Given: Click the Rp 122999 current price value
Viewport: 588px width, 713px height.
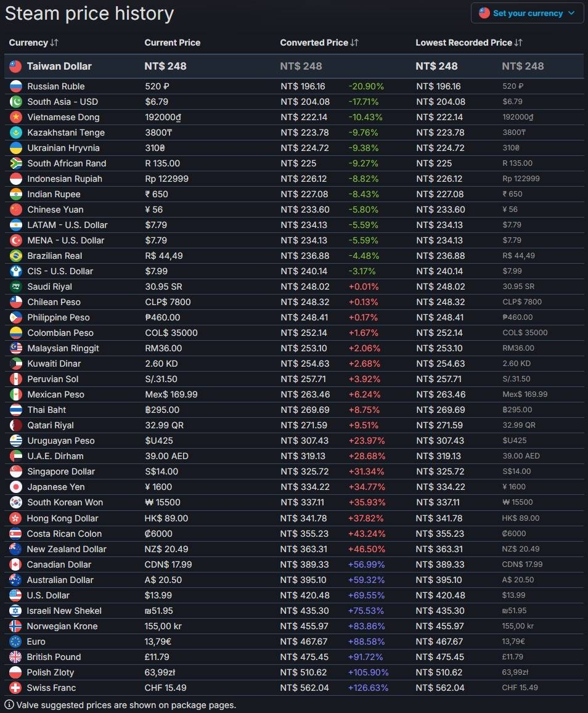Looking at the screenshot, I should click(166, 179).
